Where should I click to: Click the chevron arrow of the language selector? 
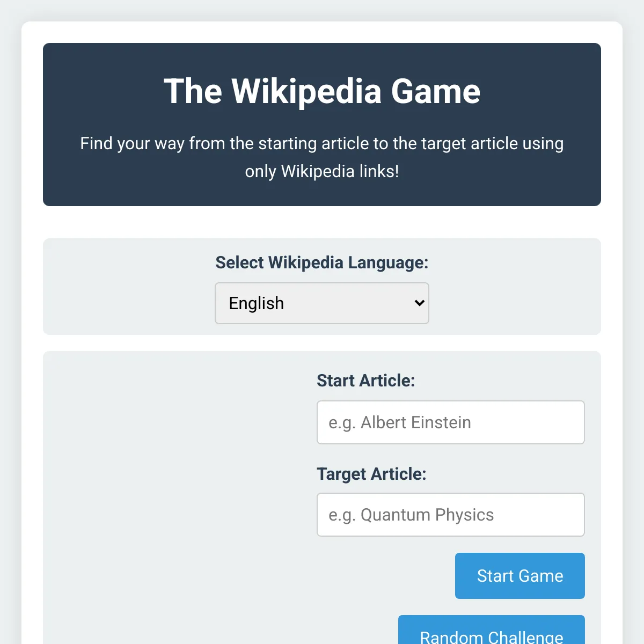tap(420, 303)
